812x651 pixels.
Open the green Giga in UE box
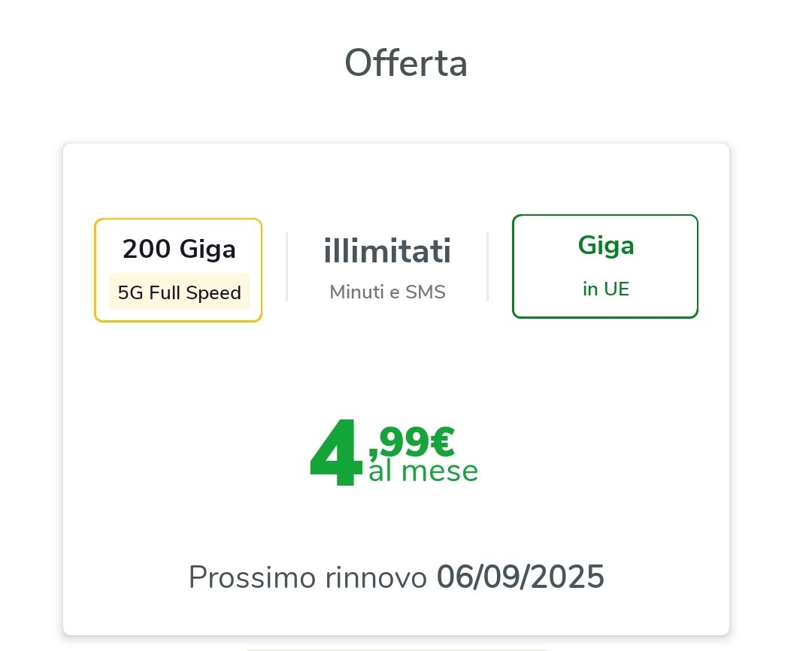[605, 266]
